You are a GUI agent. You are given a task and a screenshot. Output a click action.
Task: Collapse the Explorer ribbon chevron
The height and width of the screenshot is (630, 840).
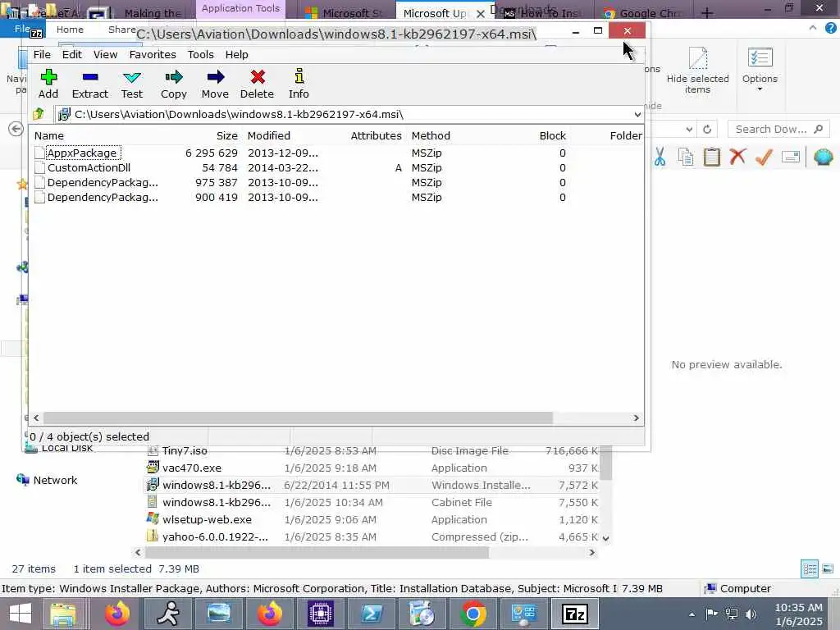(x=813, y=27)
